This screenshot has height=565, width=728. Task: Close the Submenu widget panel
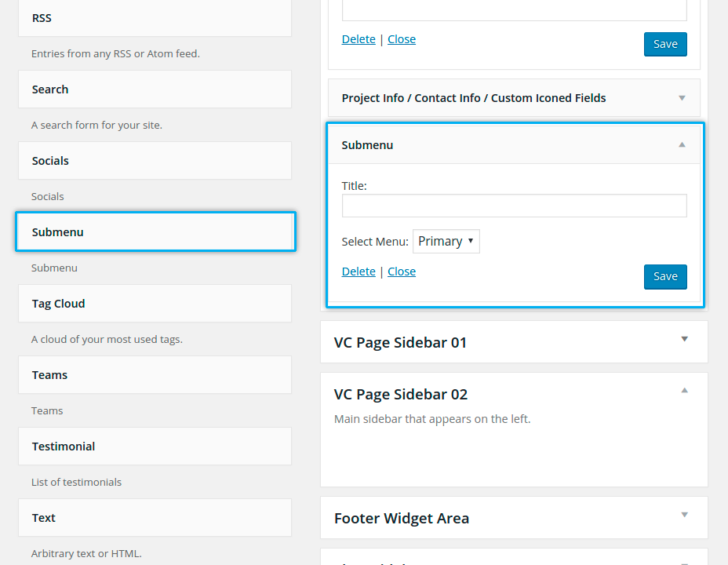point(402,272)
